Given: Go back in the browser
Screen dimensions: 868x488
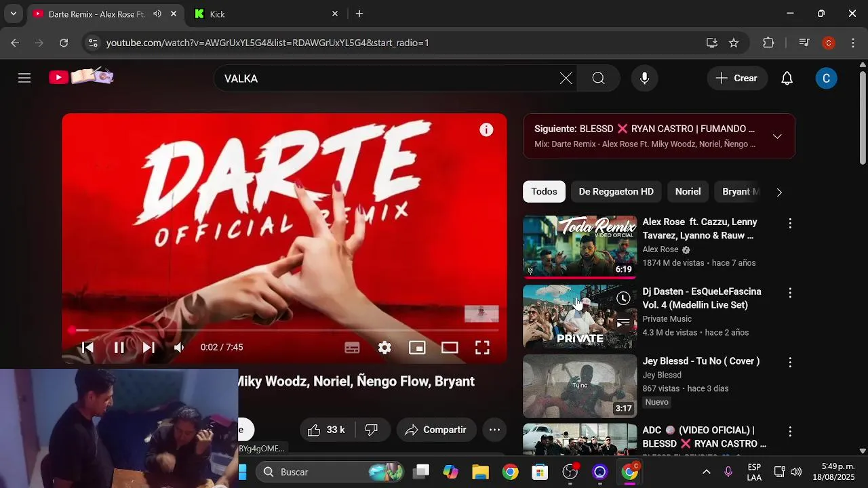Looking at the screenshot, I should [x=15, y=43].
